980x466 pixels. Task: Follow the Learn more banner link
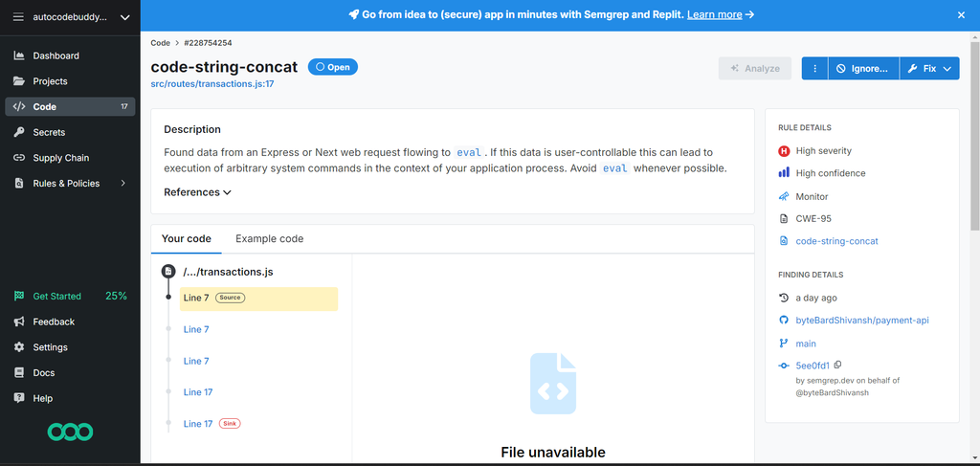(x=714, y=14)
